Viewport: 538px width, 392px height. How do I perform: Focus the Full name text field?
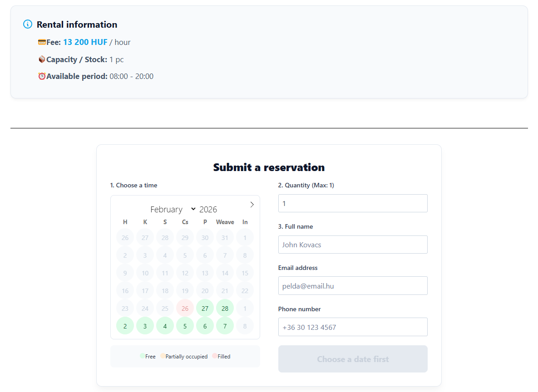point(353,245)
